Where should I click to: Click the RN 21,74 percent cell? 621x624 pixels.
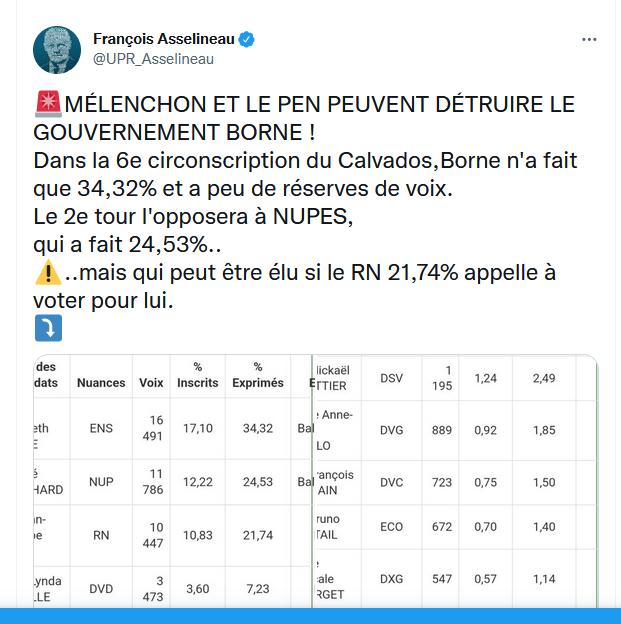[258, 535]
